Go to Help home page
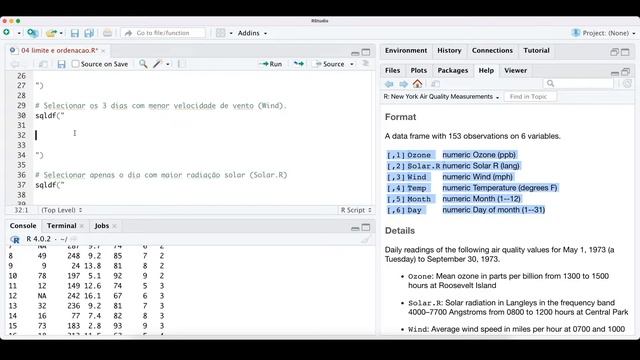 coord(417,84)
